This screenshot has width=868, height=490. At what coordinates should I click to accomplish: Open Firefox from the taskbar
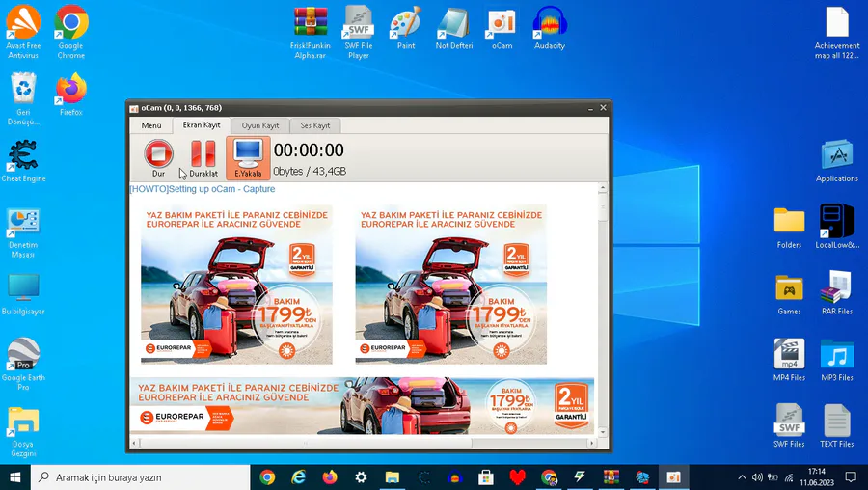[330, 477]
